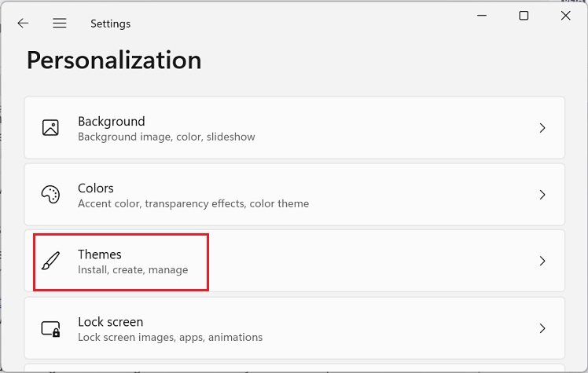Click the Personalization page heading
Screen dimensions: 588x373
pyautogui.click(x=114, y=60)
